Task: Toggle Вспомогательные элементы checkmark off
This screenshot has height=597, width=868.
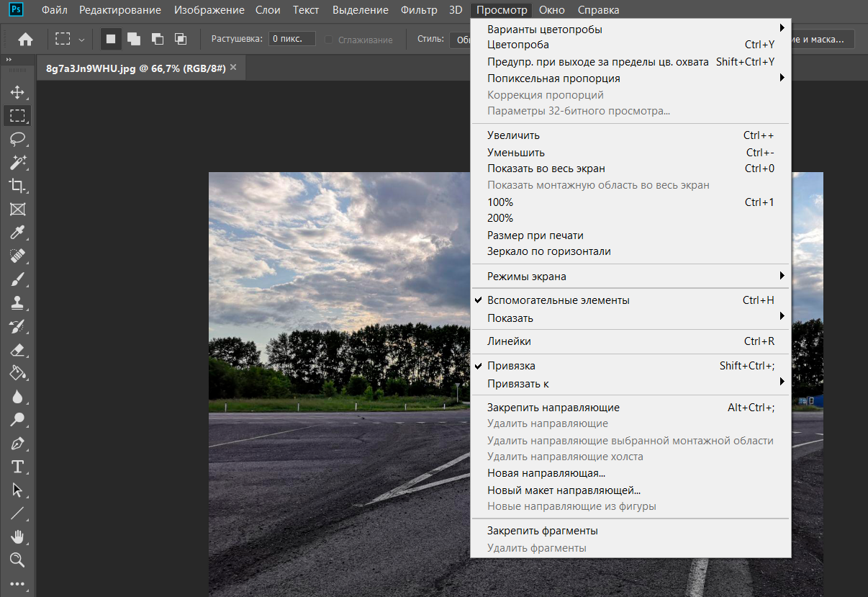Action: tap(558, 300)
